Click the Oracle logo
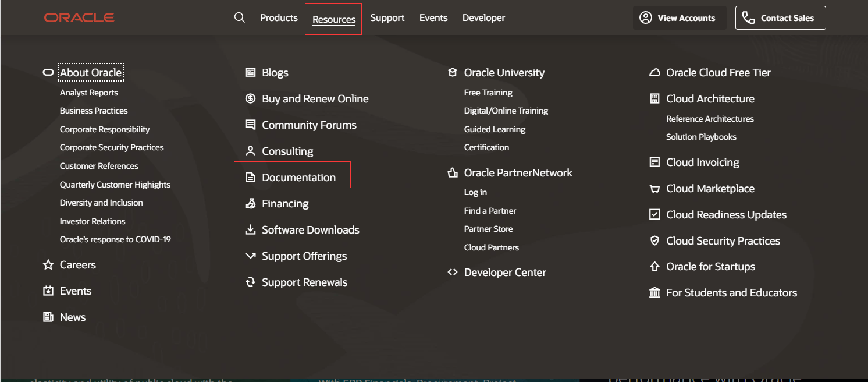Viewport: 868px width, 382px height. (79, 17)
